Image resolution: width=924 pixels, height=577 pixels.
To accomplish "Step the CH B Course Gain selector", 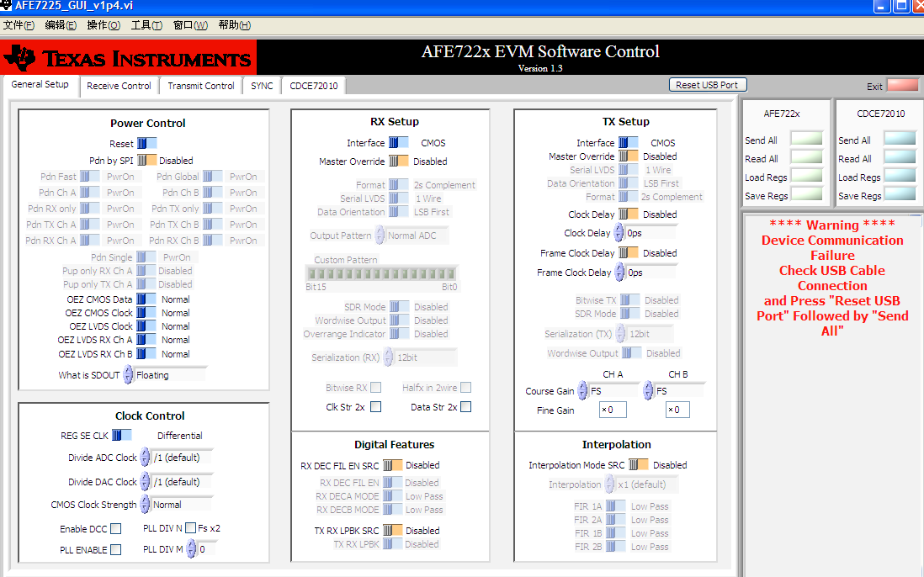I will [648, 390].
